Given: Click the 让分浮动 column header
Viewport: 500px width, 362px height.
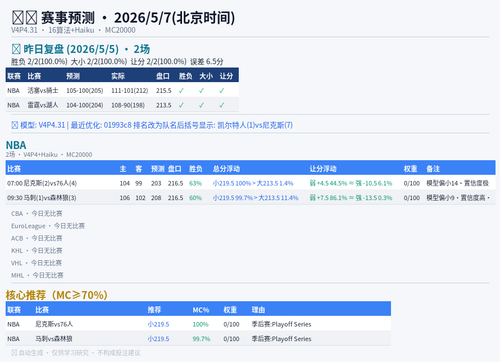Looking at the screenshot, I should [323, 169].
